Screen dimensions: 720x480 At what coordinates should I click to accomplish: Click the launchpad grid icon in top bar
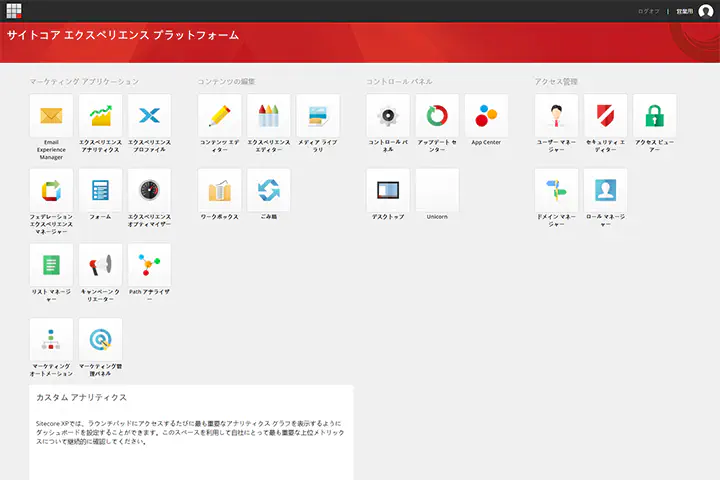point(14,11)
